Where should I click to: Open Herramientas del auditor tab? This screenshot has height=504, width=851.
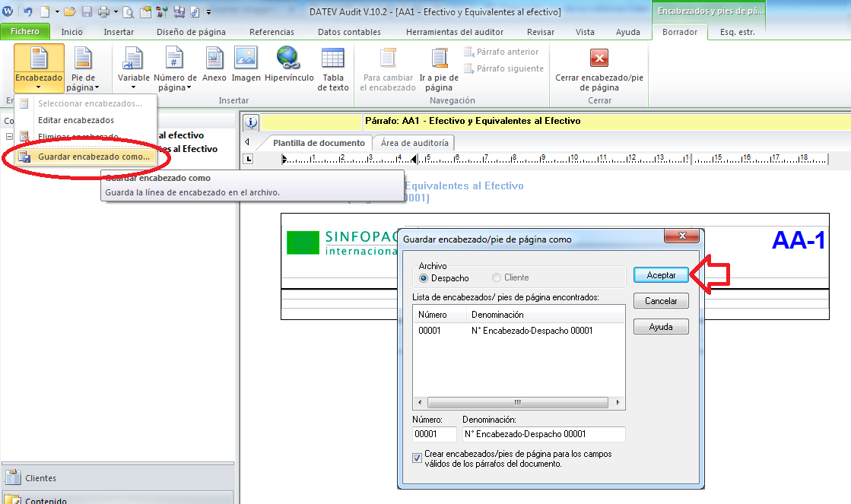tap(454, 32)
